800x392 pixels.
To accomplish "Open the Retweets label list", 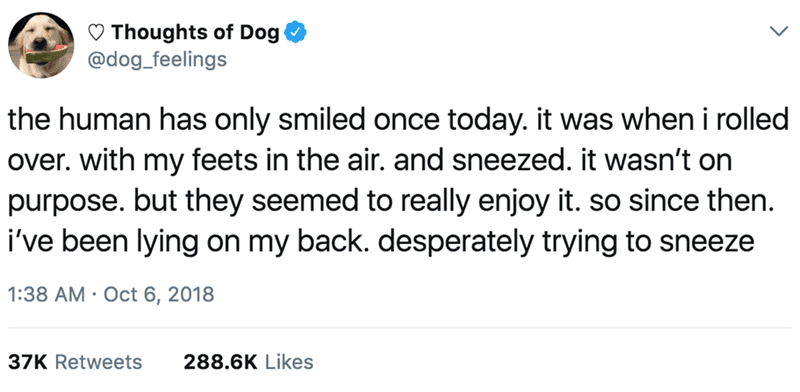I will [98, 362].
